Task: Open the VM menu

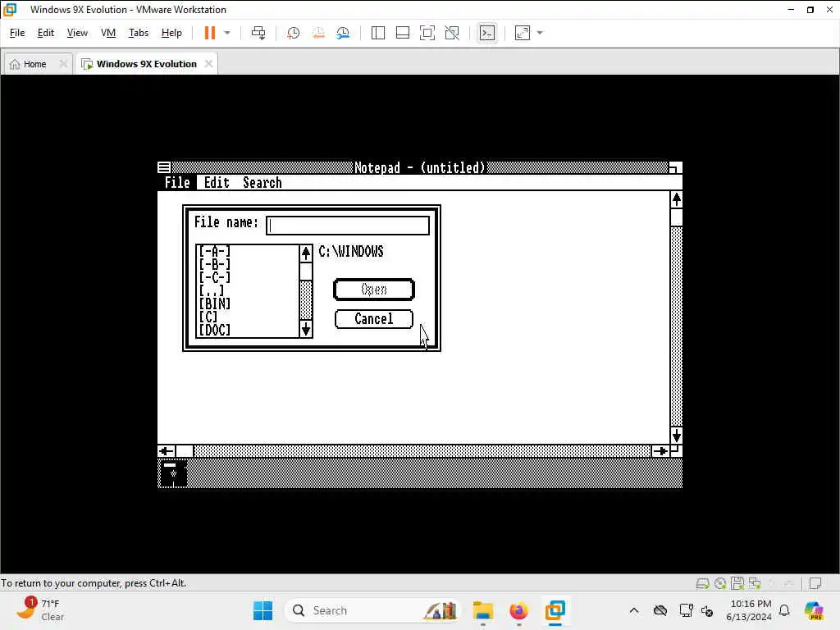Action: [x=108, y=33]
